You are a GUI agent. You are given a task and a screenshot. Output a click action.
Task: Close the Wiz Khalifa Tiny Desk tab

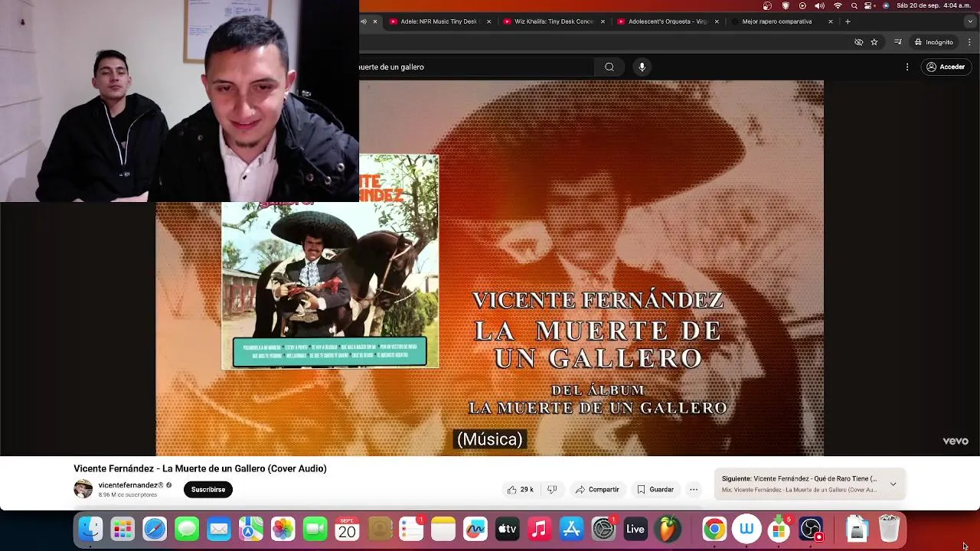click(x=603, y=21)
